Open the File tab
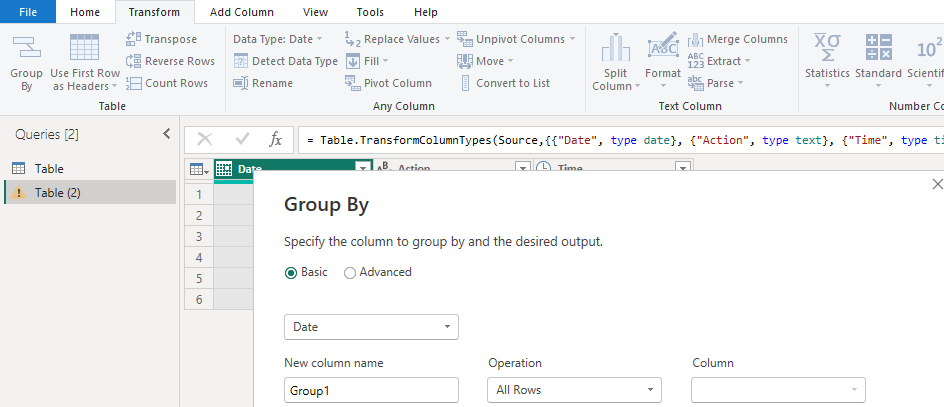The image size is (944, 407). (28, 11)
